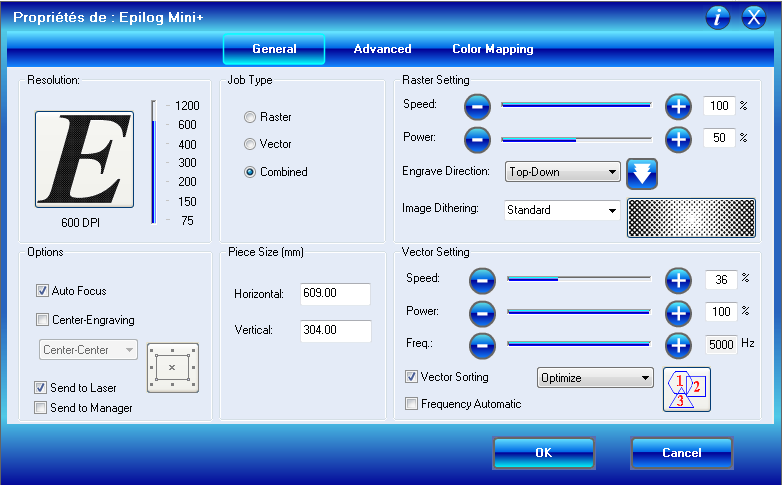The width and height of the screenshot is (782, 485).
Task: Click the Vector Speed slider track
Action: click(x=579, y=279)
